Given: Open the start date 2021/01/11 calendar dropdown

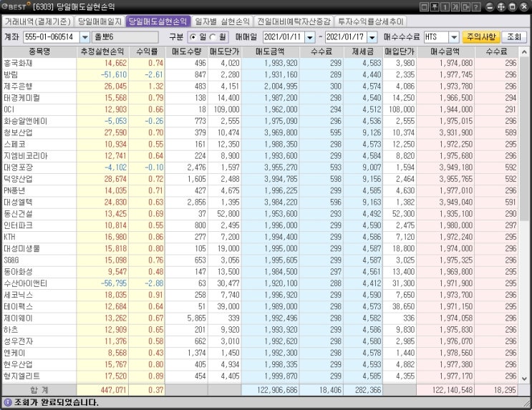Looking at the screenshot, I should point(310,37).
